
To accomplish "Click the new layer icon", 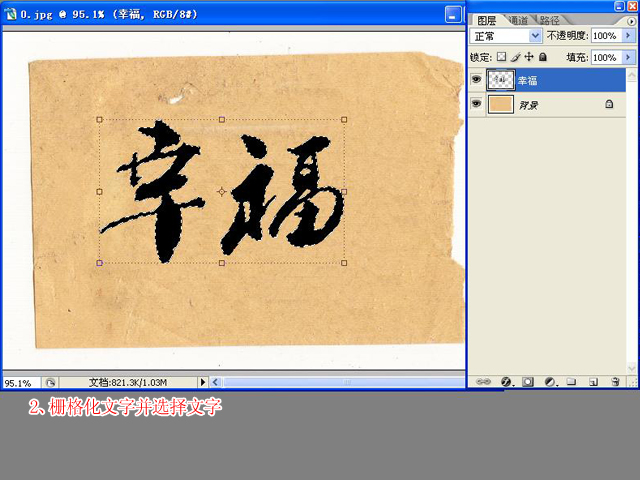I will click(593, 382).
